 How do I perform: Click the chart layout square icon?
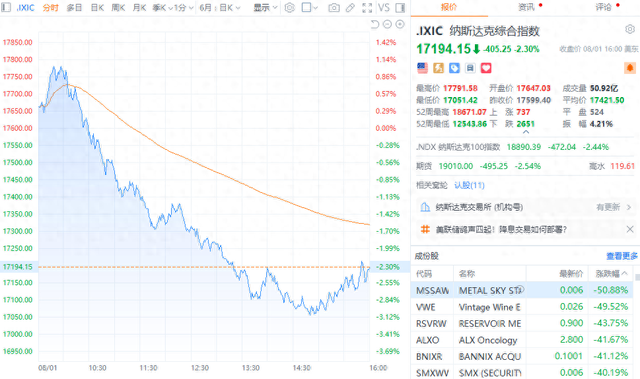(306, 7)
